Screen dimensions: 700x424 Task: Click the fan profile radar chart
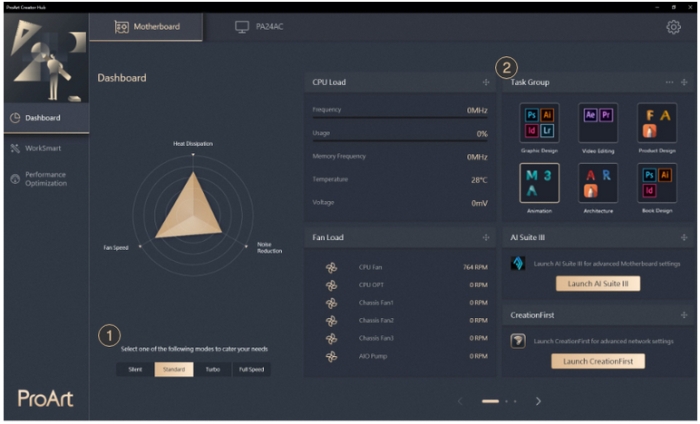coord(193,215)
